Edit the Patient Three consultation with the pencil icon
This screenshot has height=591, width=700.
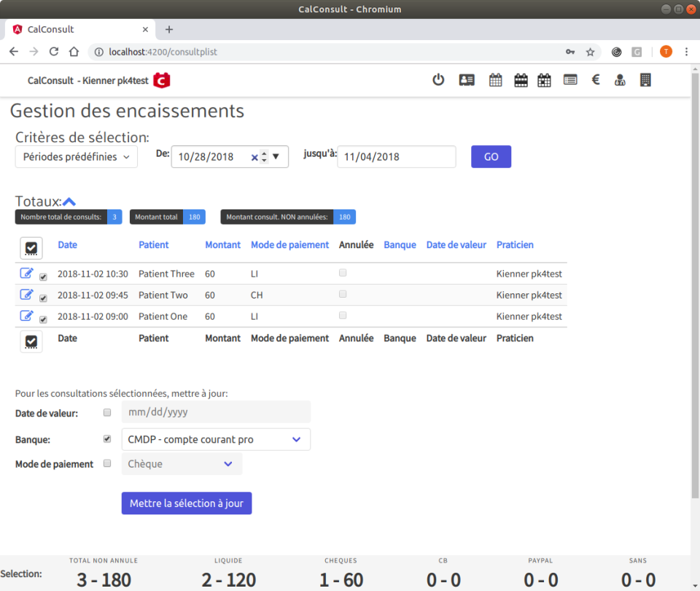[27, 273]
